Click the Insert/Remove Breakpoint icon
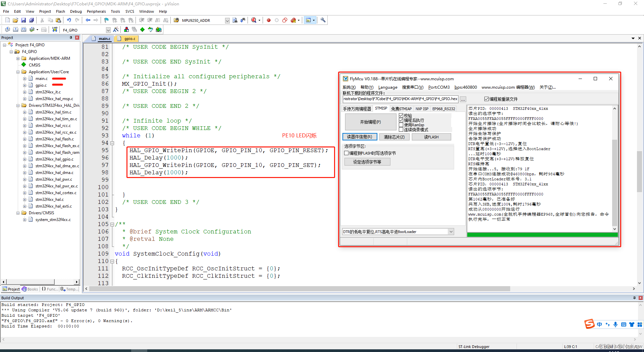 point(268,20)
